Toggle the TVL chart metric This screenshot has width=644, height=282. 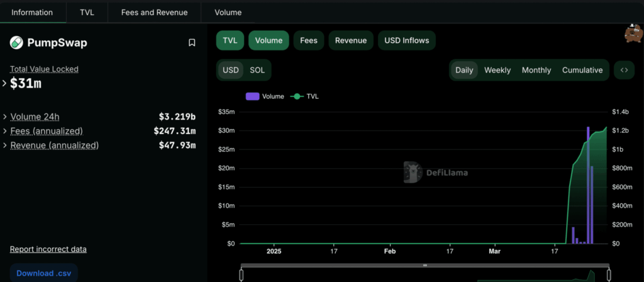pyautogui.click(x=230, y=40)
